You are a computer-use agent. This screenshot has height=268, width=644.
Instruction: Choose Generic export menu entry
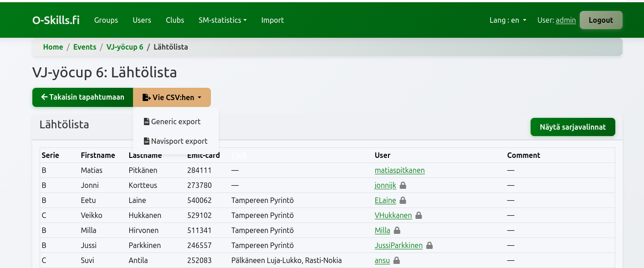point(176,122)
